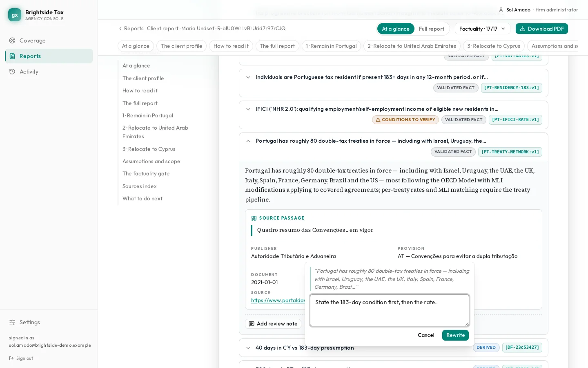
Task: Click the Rewrite button
Action: (x=455, y=335)
